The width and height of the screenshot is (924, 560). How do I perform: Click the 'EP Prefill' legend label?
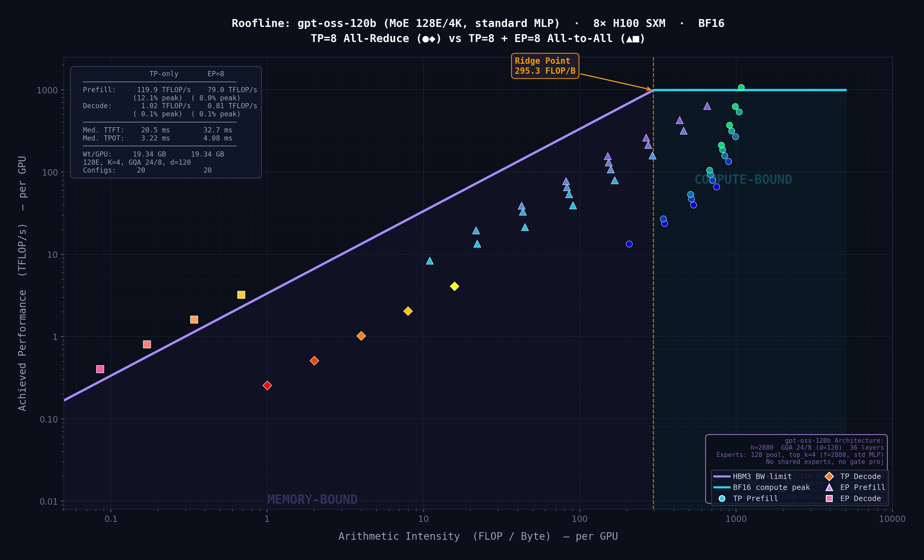(863, 487)
